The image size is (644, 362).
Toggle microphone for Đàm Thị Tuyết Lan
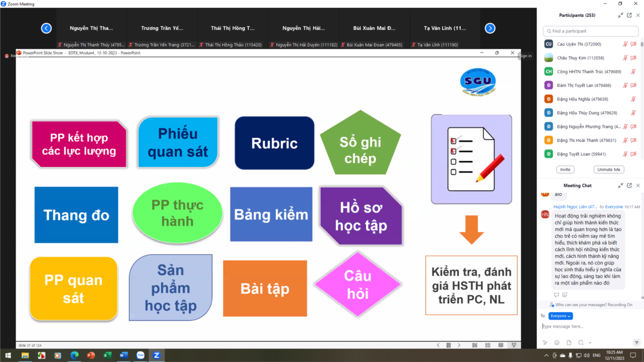pos(625,85)
